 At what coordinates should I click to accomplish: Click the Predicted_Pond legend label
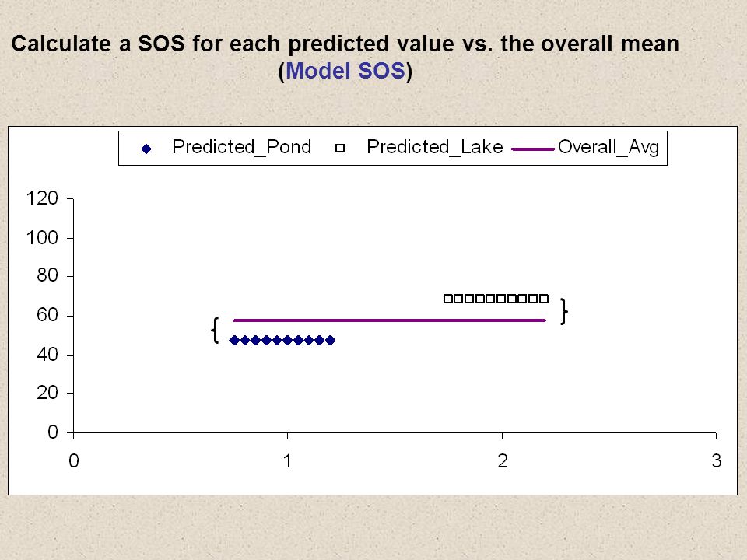241,147
